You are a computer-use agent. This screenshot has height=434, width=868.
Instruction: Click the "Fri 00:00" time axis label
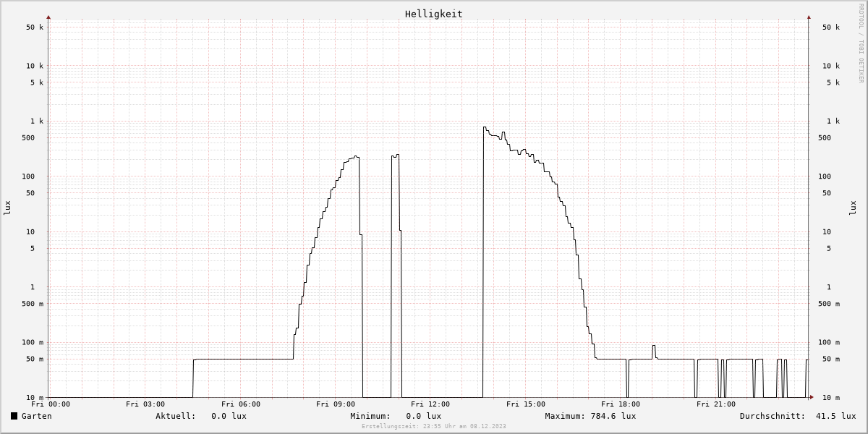(x=51, y=404)
